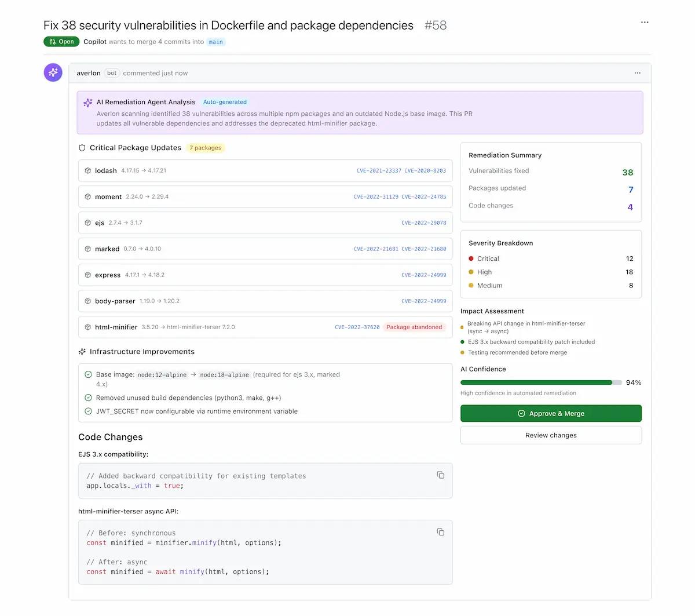Click the shield icon beside Critical Package Updates
The height and width of the screenshot is (616, 695).
click(82, 148)
